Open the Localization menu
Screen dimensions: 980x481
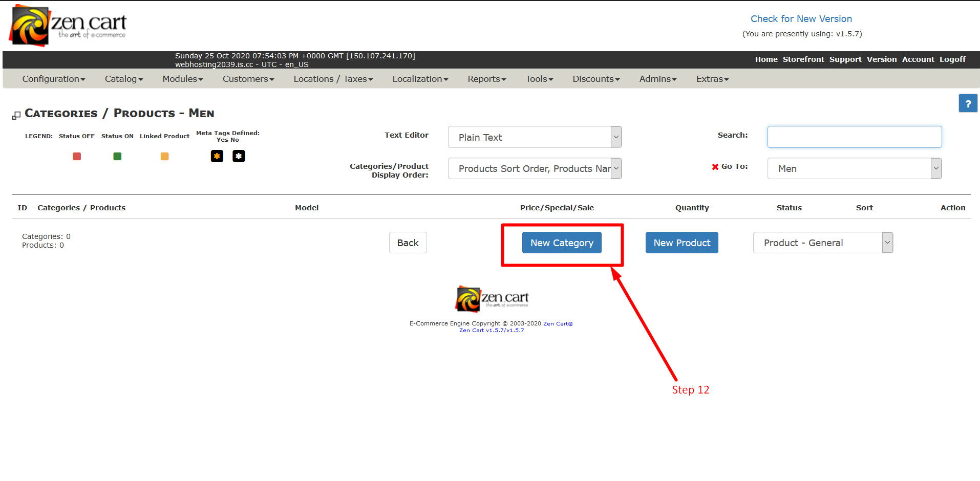click(420, 79)
